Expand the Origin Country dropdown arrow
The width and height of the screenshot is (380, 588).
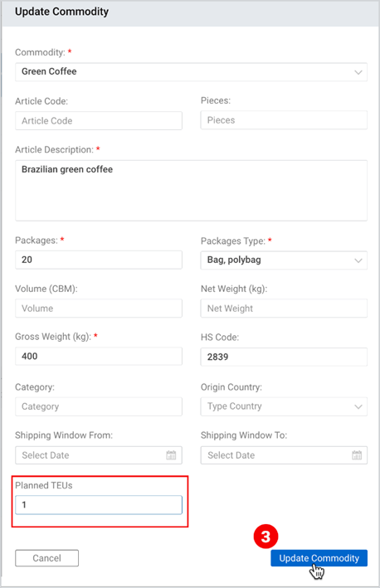pyautogui.click(x=358, y=406)
